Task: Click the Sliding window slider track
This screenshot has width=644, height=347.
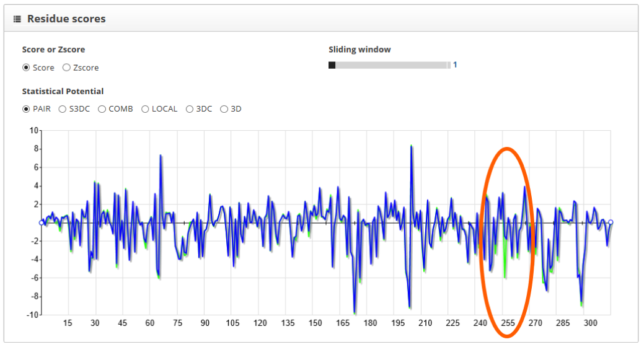Action: 389,65
